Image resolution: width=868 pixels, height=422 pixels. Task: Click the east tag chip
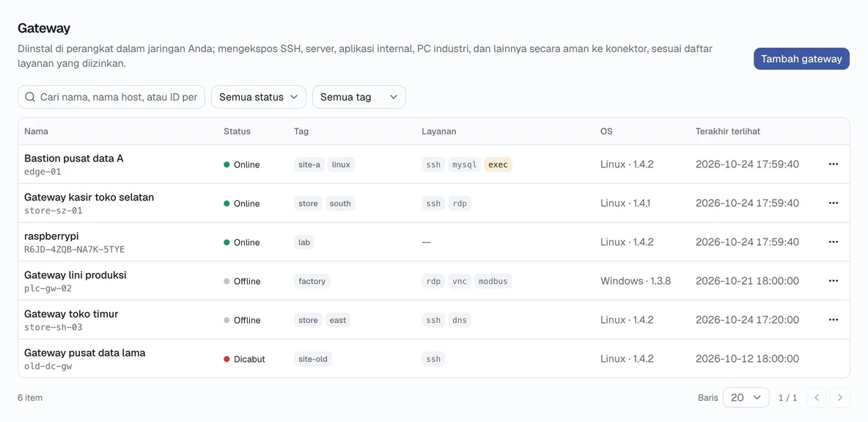pyautogui.click(x=338, y=320)
